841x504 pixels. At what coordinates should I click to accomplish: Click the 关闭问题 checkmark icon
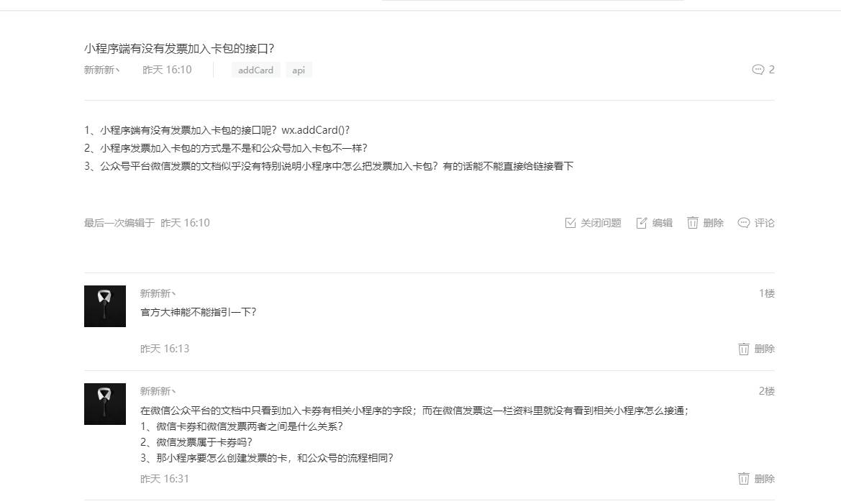coord(570,223)
